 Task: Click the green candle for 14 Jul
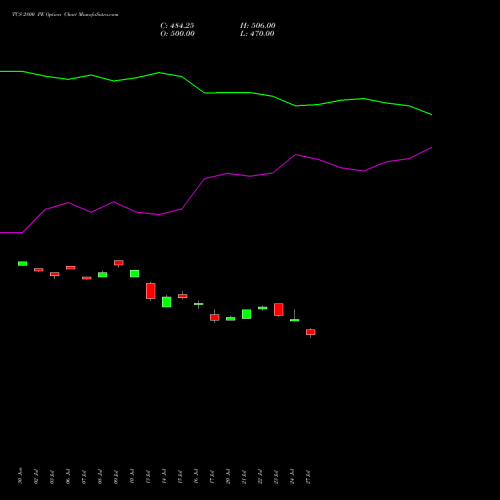tap(167, 302)
